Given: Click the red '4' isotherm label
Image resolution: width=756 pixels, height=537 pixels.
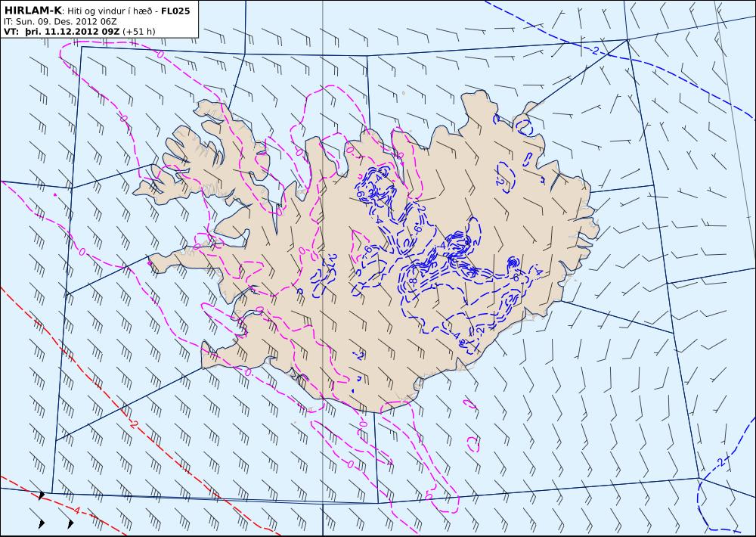Looking at the screenshot, I should point(76,510).
